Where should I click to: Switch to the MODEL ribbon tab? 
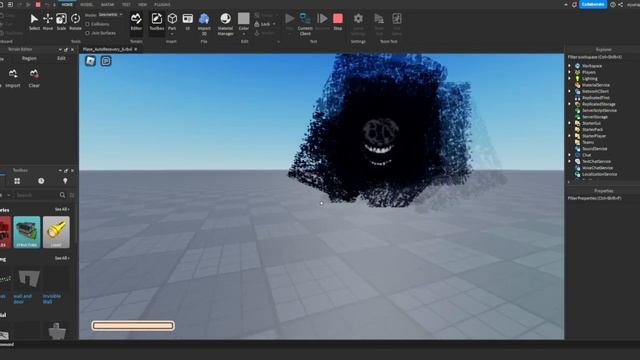point(87,4)
